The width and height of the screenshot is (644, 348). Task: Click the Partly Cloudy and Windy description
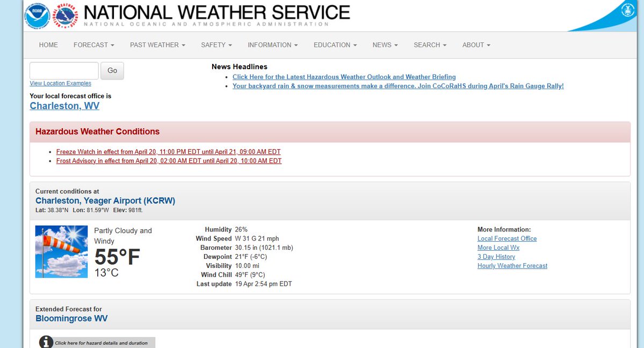pyautogui.click(x=123, y=236)
